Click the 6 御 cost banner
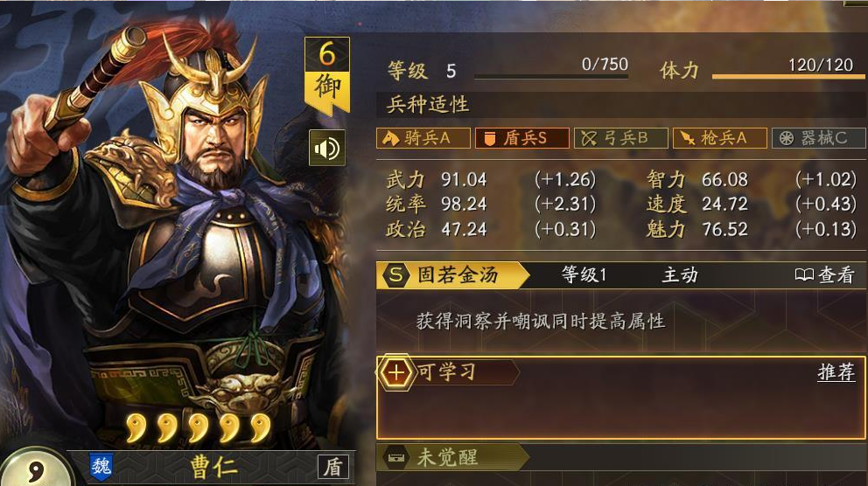The width and height of the screenshot is (868, 486). pyautogui.click(x=327, y=74)
